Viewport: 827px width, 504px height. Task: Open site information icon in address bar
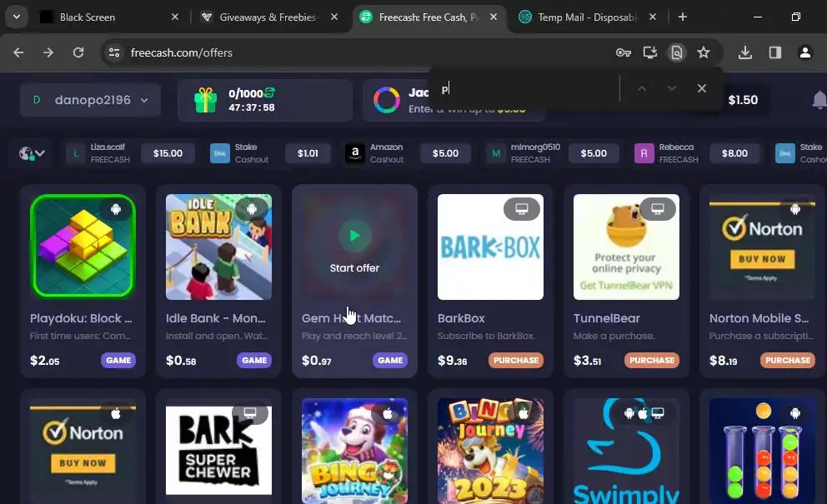click(x=114, y=52)
